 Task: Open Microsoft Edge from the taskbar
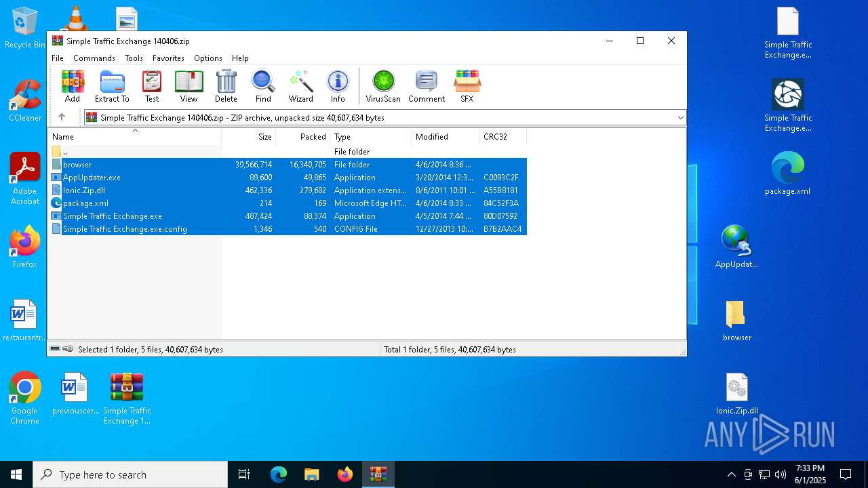coord(279,474)
